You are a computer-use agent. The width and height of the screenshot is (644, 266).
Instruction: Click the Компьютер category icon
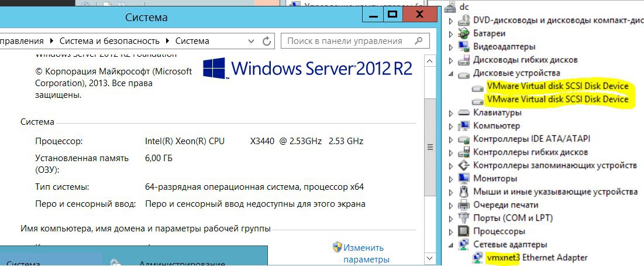pos(464,125)
